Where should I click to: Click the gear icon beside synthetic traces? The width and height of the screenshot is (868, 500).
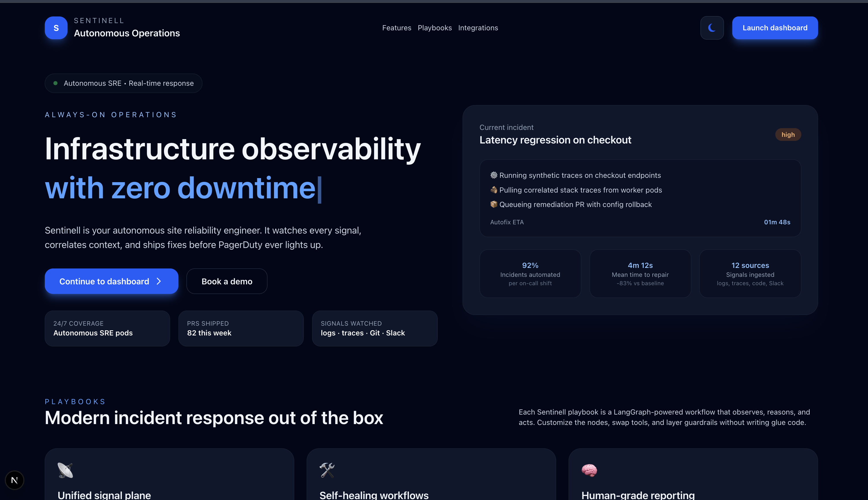(493, 175)
